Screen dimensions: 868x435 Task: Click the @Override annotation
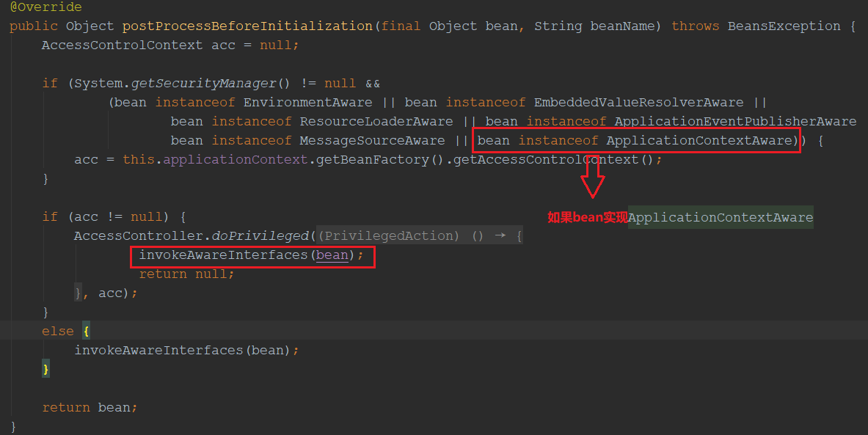tap(46, 7)
